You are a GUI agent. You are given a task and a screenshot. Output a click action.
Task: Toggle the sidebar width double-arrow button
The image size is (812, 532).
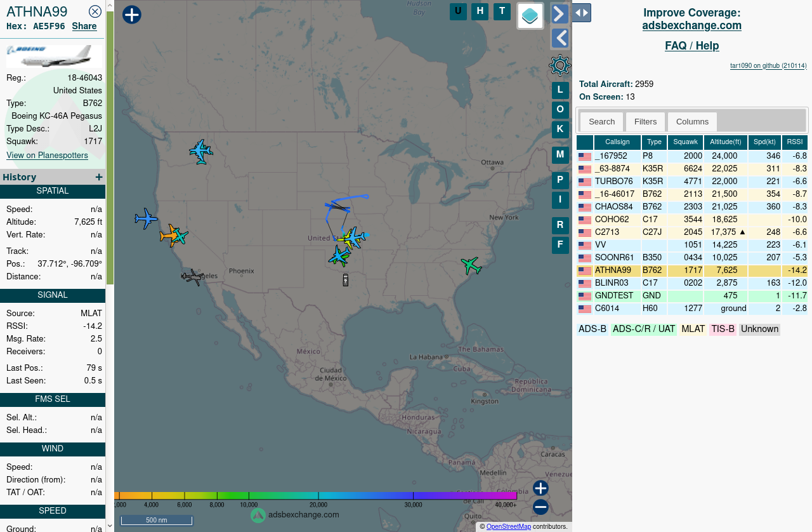581,13
